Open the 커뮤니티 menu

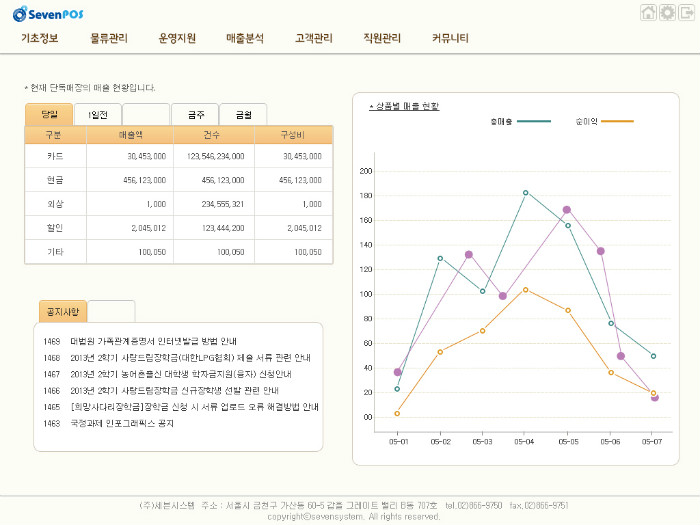pyautogui.click(x=450, y=38)
